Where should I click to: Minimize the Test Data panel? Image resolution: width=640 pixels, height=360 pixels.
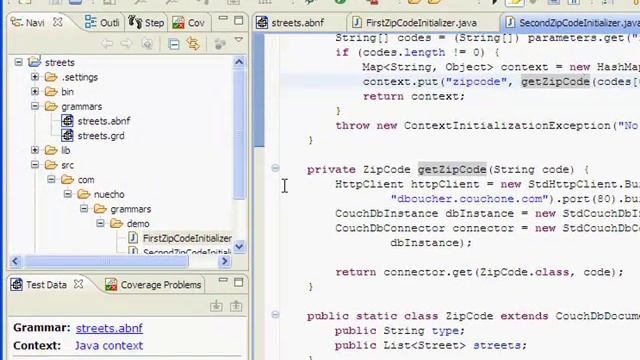coord(223,280)
